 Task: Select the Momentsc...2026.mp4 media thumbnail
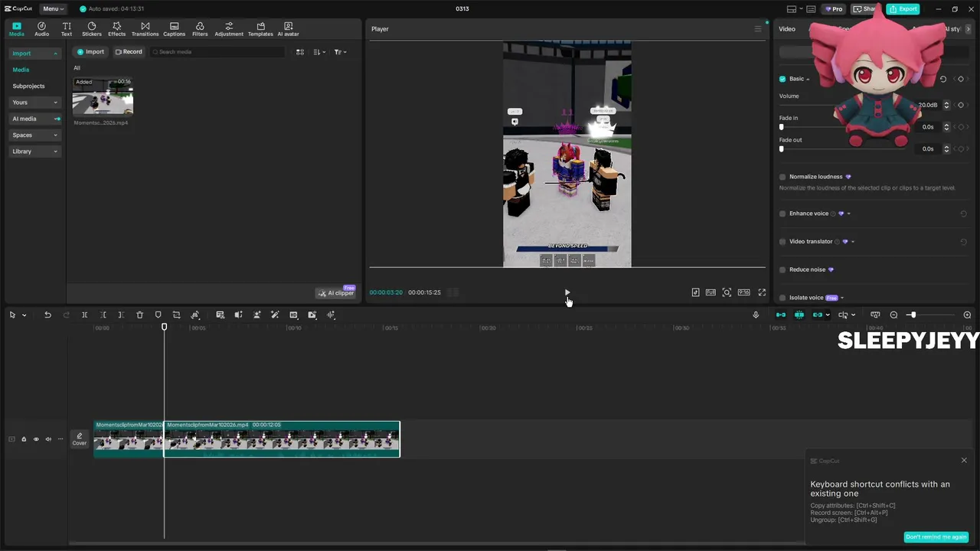pos(103,96)
